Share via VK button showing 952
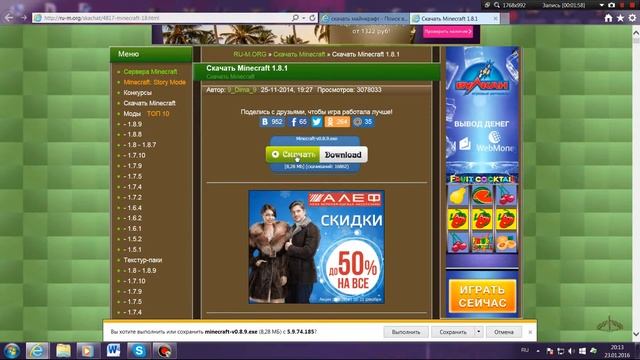 tap(272, 122)
